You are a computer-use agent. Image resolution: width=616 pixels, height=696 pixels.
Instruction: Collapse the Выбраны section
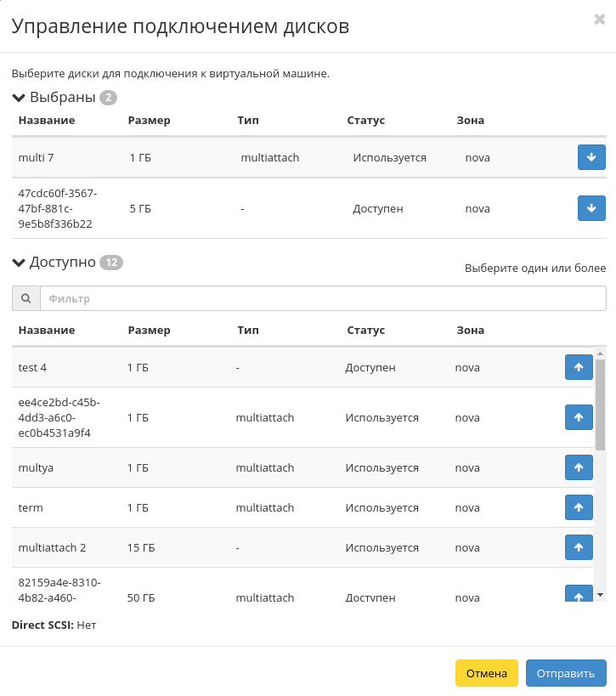[19, 97]
